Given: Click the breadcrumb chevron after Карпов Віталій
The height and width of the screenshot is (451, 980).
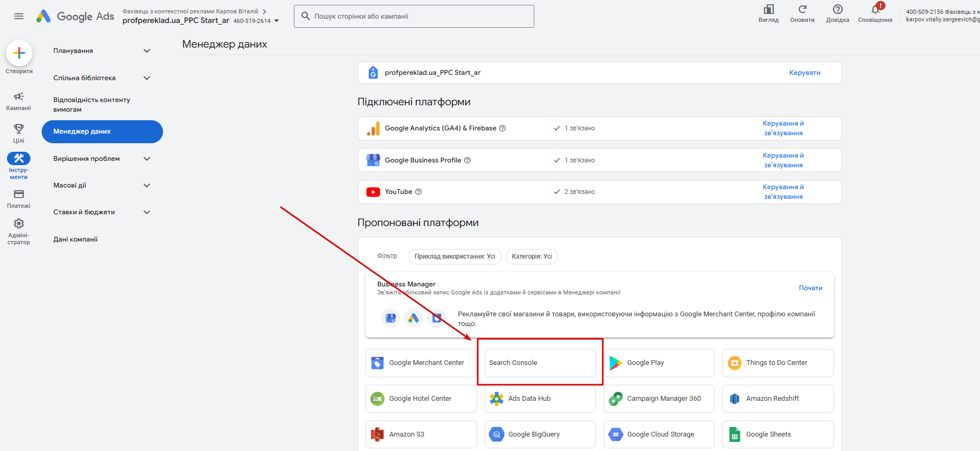Looking at the screenshot, I should 265,11.
